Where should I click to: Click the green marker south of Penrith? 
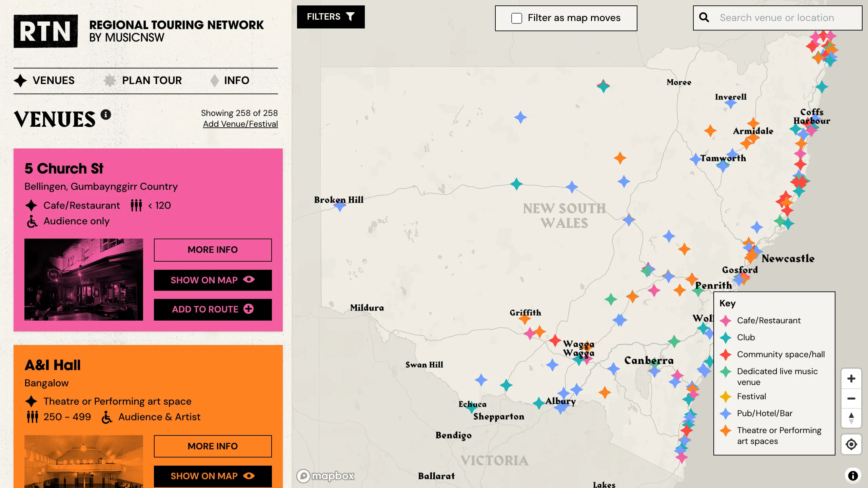click(698, 291)
